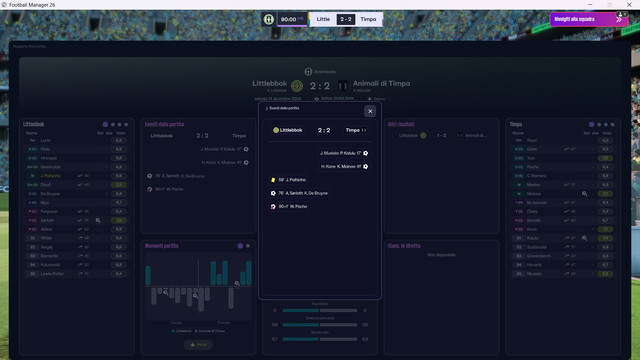640x360 pixels.
Task: Open the Eventi della partita panel heading
Action: (164, 124)
